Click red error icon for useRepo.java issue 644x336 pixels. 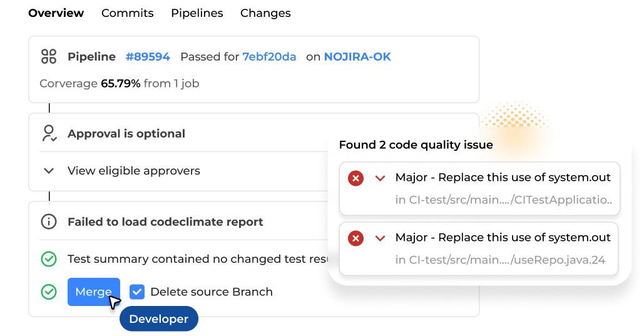coord(355,238)
